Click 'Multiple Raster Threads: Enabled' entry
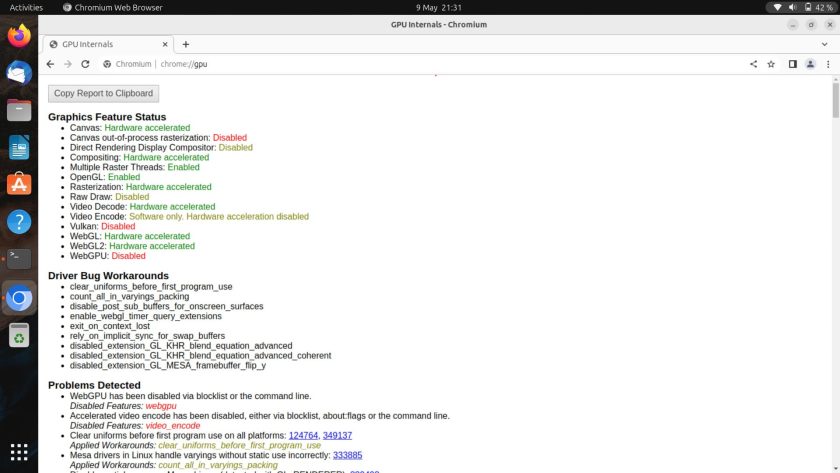Image resolution: width=840 pixels, height=473 pixels. (134, 168)
